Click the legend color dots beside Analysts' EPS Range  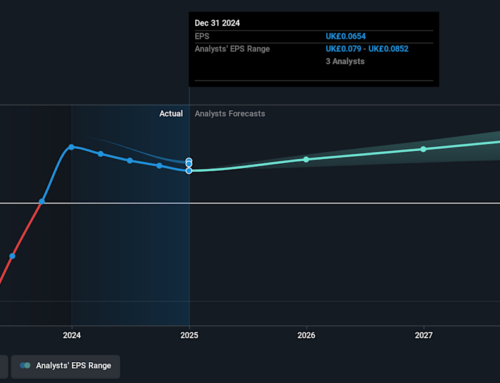pos(25,366)
